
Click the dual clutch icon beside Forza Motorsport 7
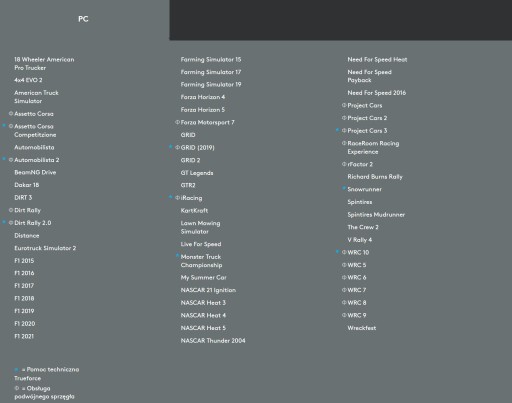(x=177, y=122)
